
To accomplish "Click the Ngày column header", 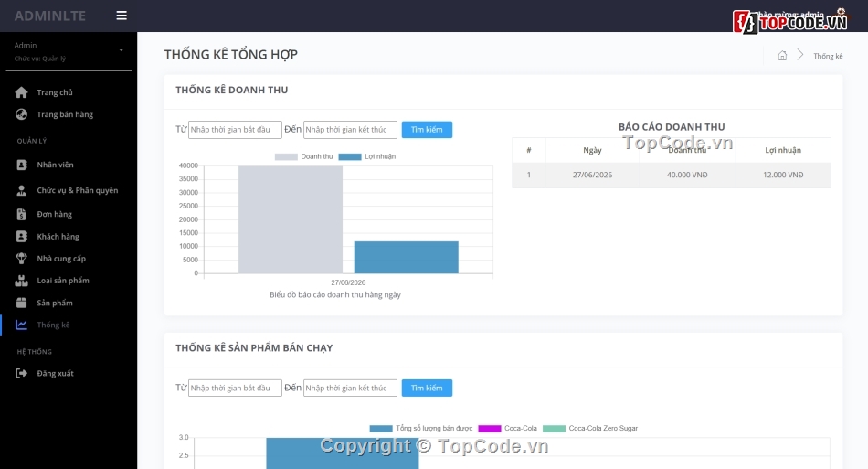I will [592, 150].
